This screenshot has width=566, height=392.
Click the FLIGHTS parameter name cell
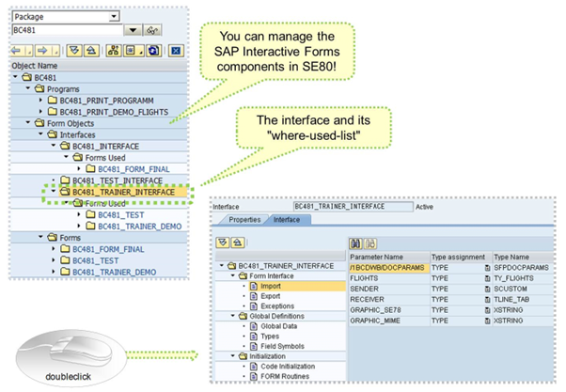(363, 279)
